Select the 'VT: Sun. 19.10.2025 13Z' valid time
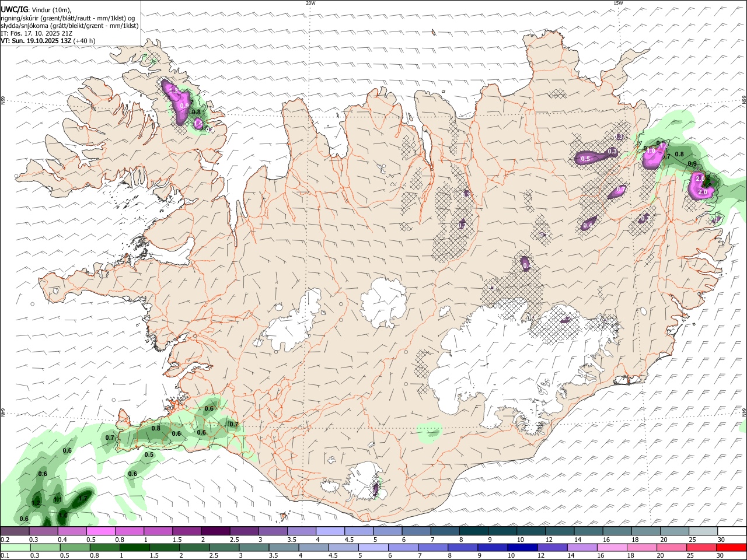Image resolution: width=747 pixels, height=560 pixels. (36, 41)
